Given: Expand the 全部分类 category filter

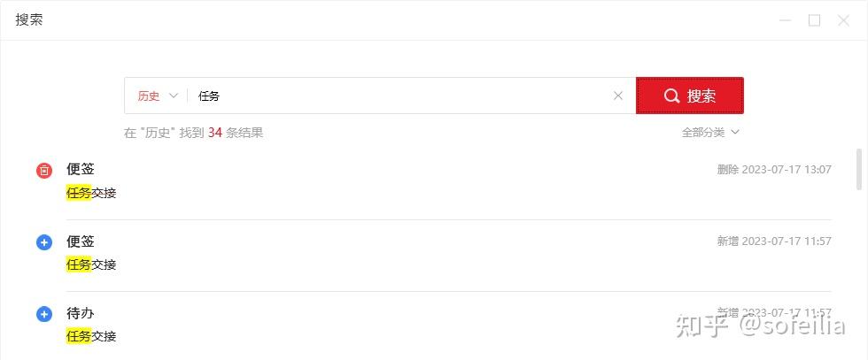Looking at the screenshot, I should pos(710,133).
